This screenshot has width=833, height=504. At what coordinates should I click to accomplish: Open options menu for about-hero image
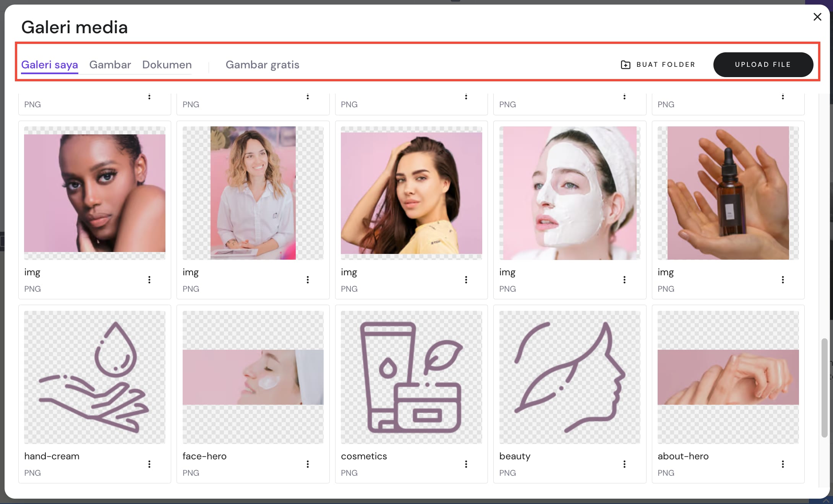[x=783, y=464]
